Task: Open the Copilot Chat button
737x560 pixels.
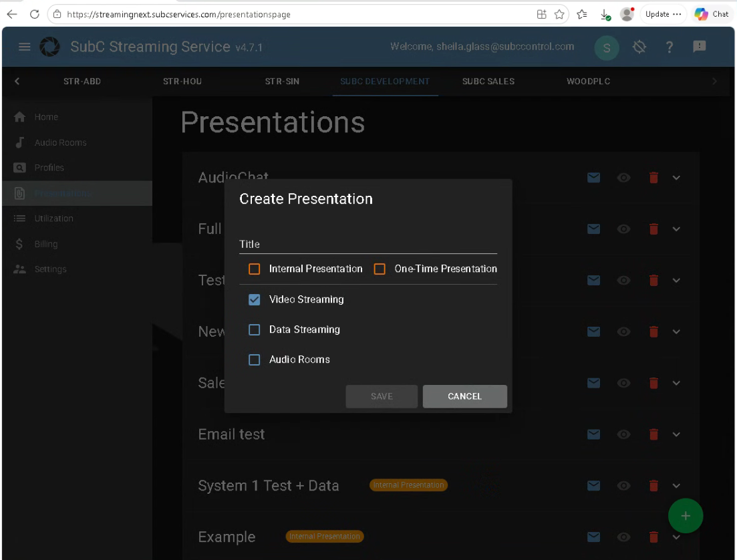Action: point(712,14)
